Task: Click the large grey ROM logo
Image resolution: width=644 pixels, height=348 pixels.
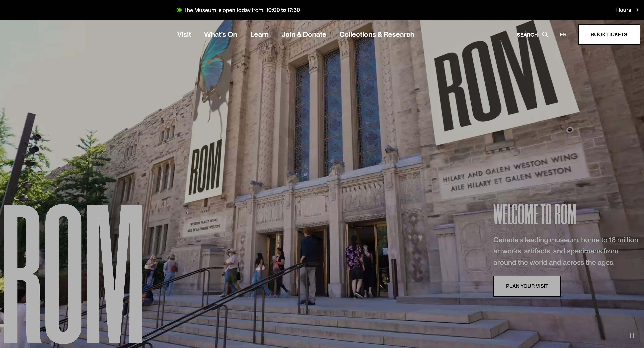Action: (x=73, y=274)
